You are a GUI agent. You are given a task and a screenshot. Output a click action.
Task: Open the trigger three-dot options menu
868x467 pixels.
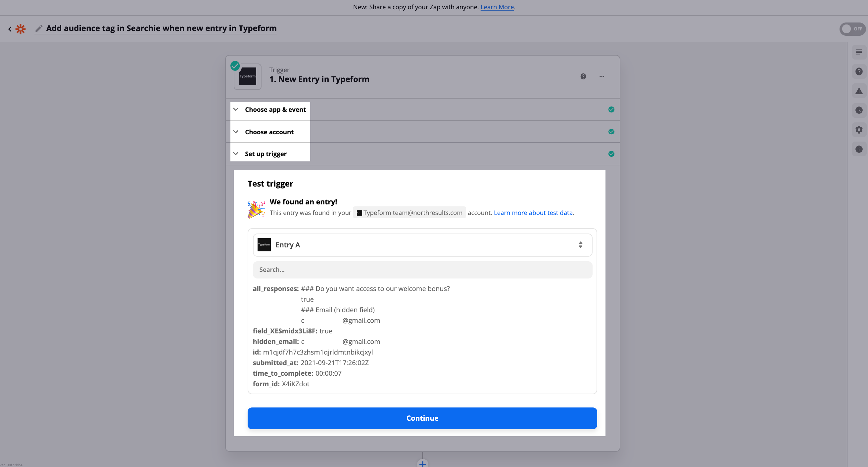coord(602,76)
